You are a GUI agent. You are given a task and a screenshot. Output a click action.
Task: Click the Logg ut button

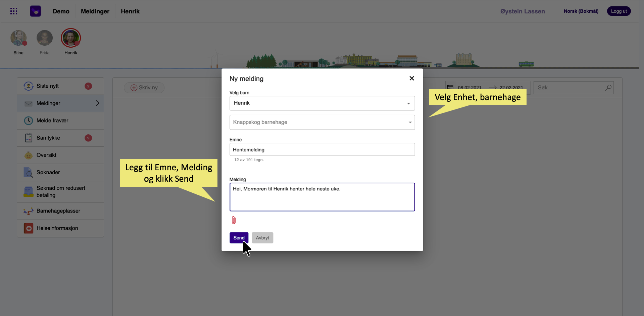pos(618,11)
